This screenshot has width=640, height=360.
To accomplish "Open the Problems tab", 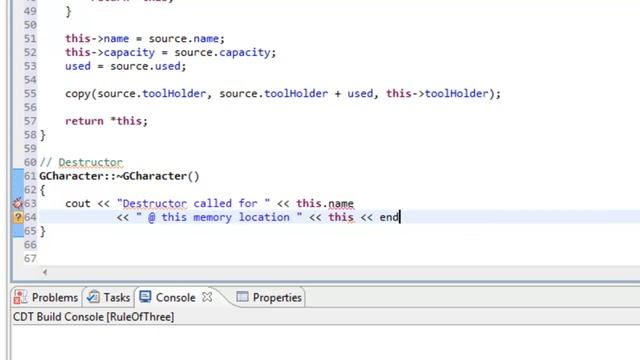I will (46, 298).
